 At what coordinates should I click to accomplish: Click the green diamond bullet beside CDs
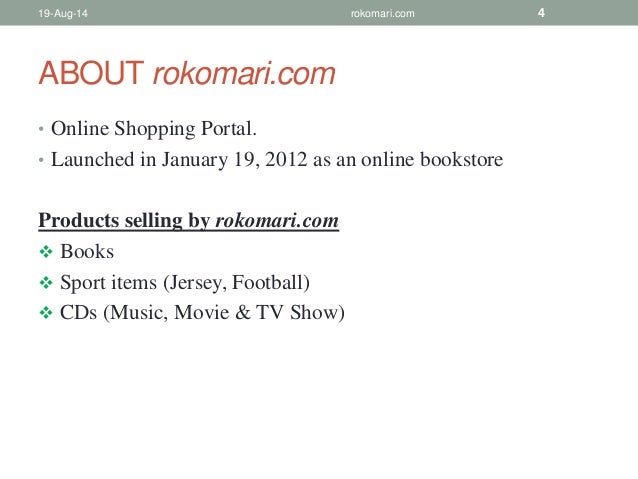(46, 313)
